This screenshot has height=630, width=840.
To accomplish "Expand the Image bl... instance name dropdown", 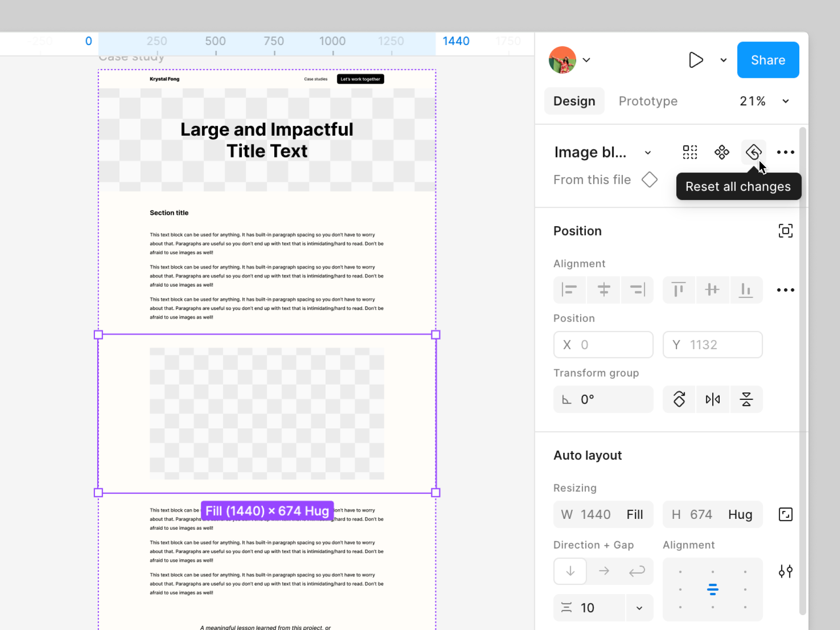I will pyautogui.click(x=647, y=153).
